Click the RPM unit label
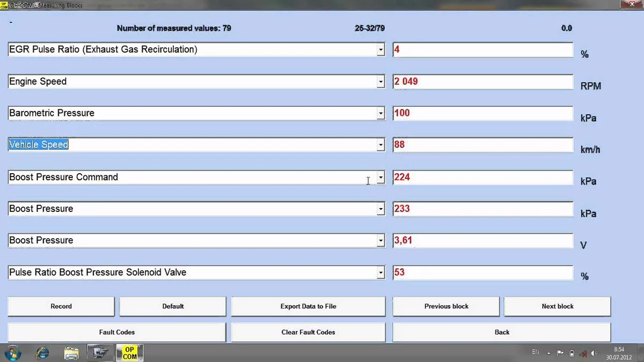The height and width of the screenshot is (362, 644). 591,86
